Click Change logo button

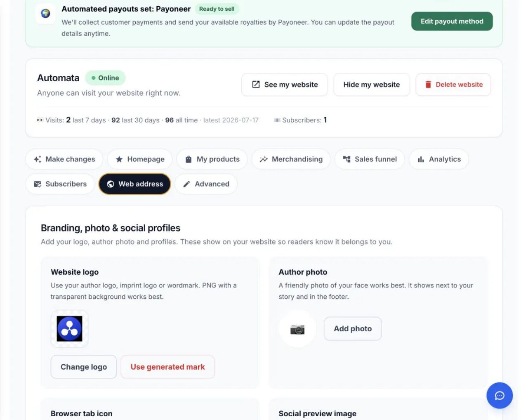(84, 367)
